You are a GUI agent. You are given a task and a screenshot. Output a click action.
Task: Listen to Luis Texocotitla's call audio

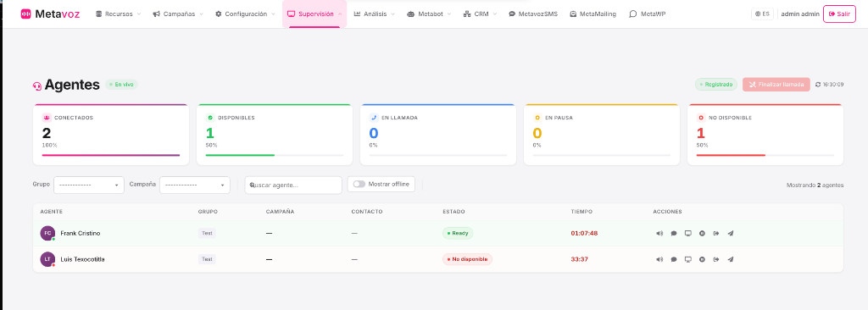[x=659, y=259]
